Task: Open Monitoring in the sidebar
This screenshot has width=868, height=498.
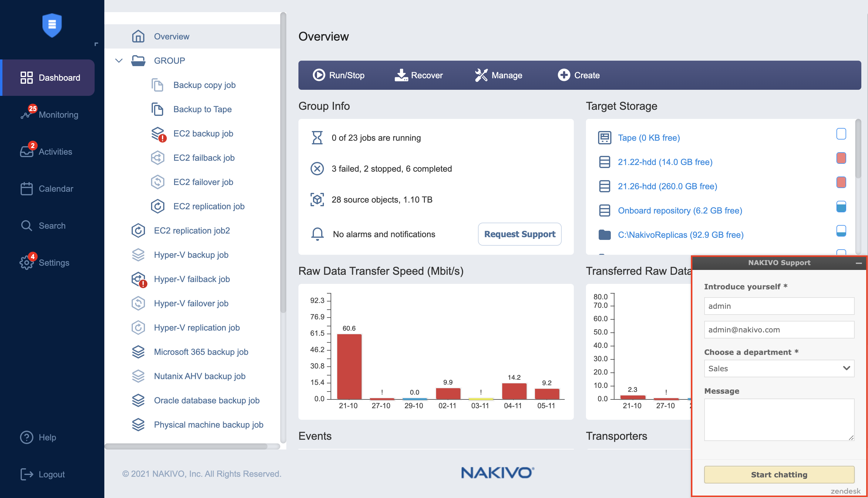Action: coord(49,114)
